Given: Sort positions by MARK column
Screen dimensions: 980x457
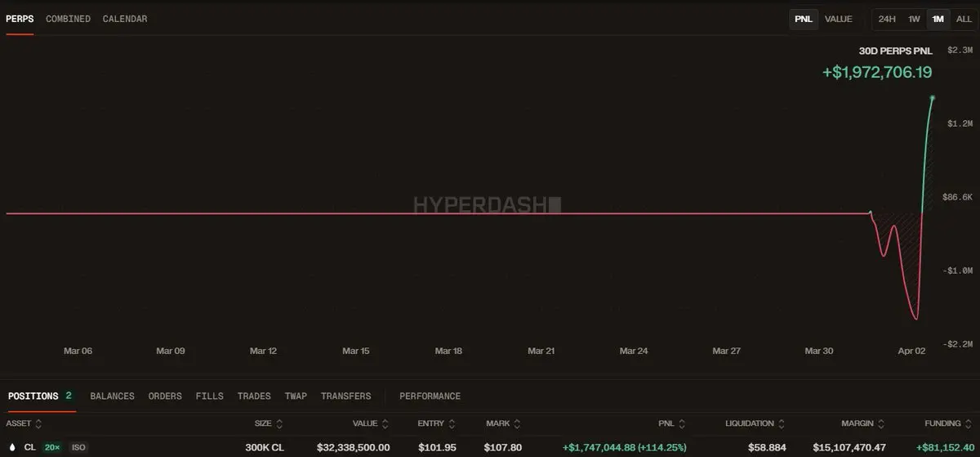Looking at the screenshot, I should click(x=503, y=423).
